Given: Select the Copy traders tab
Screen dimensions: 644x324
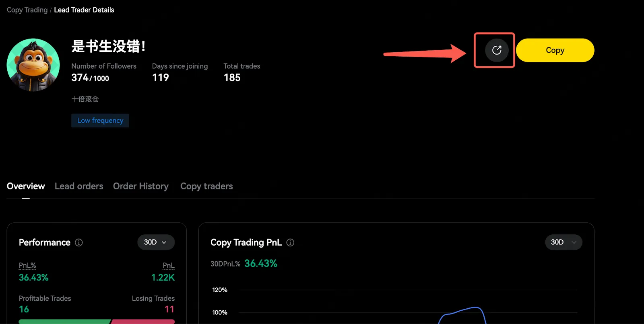Looking at the screenshot, I should click(x=206, y=186).
